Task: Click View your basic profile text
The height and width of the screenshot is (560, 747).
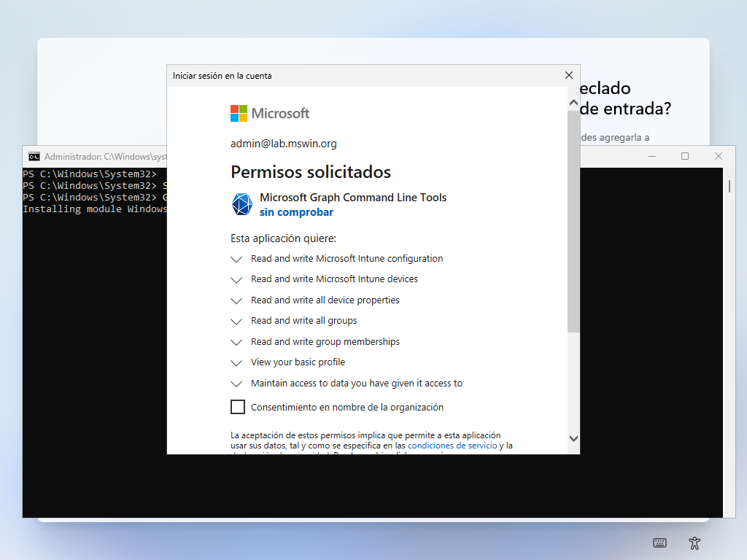Action: pos(298,362)
